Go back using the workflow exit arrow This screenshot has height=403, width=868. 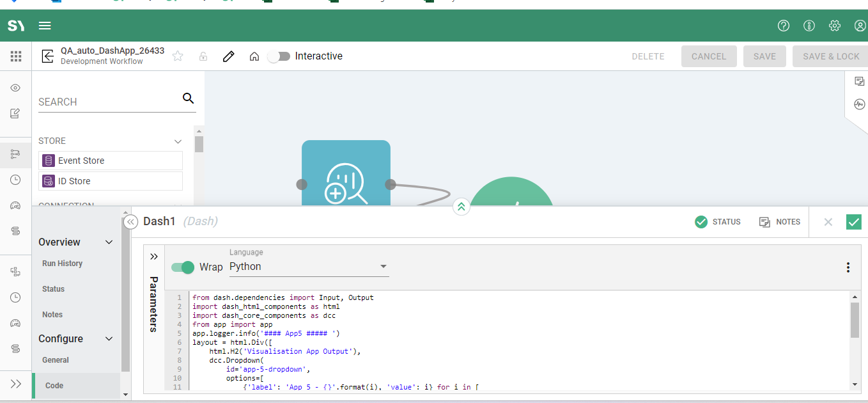47,56
